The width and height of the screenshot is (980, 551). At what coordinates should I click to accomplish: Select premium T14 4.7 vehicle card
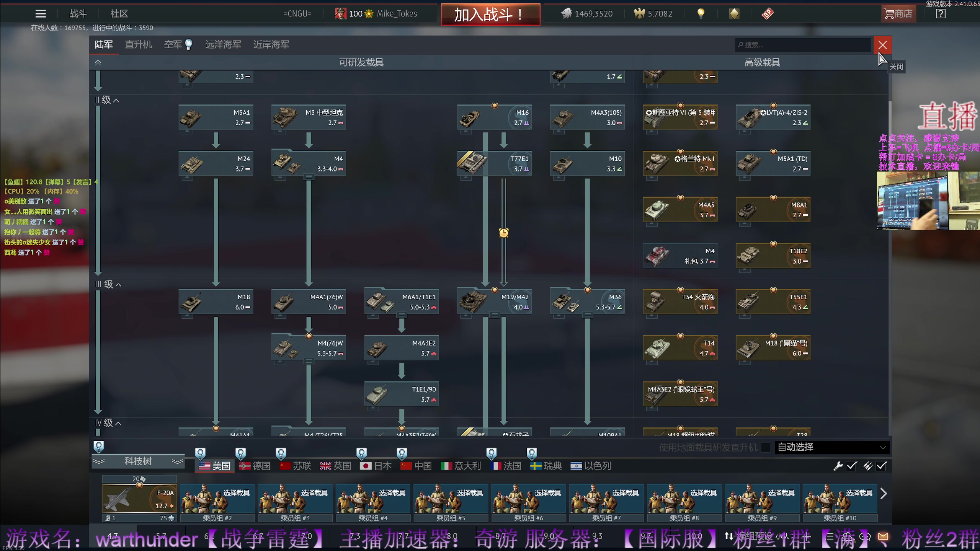[x=680, y=348]
